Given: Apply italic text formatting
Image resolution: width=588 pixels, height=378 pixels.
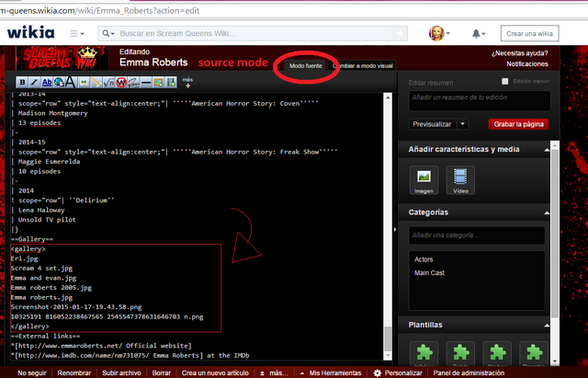Looking at the screenshot, I should pos(34,82).
